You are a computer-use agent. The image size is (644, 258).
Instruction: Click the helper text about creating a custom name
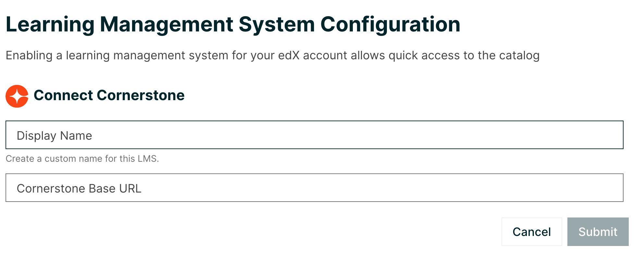coord(82,158)
